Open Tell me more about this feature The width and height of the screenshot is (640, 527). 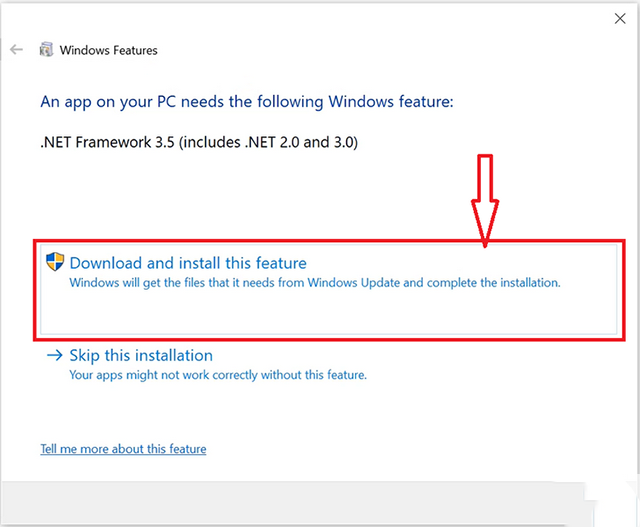123,449
